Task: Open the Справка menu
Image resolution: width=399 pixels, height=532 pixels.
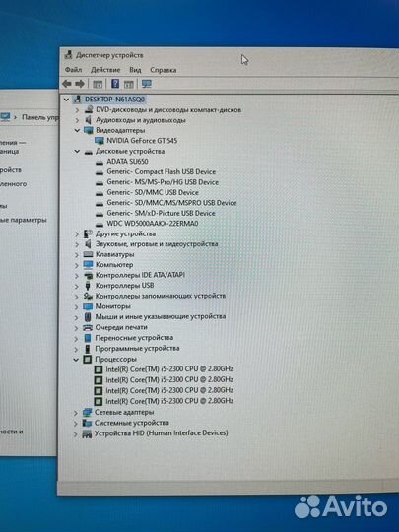Action: [164, 70]
